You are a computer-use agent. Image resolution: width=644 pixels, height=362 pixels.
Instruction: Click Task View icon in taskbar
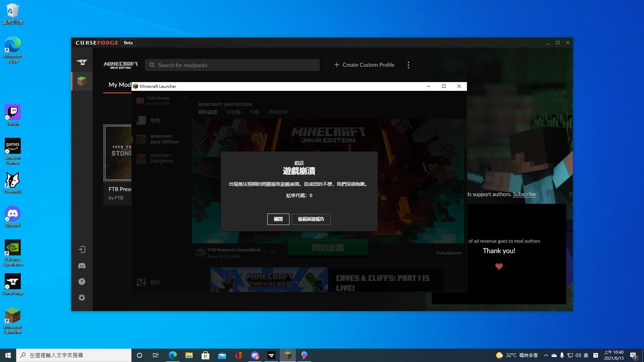(x=156, y=355)
